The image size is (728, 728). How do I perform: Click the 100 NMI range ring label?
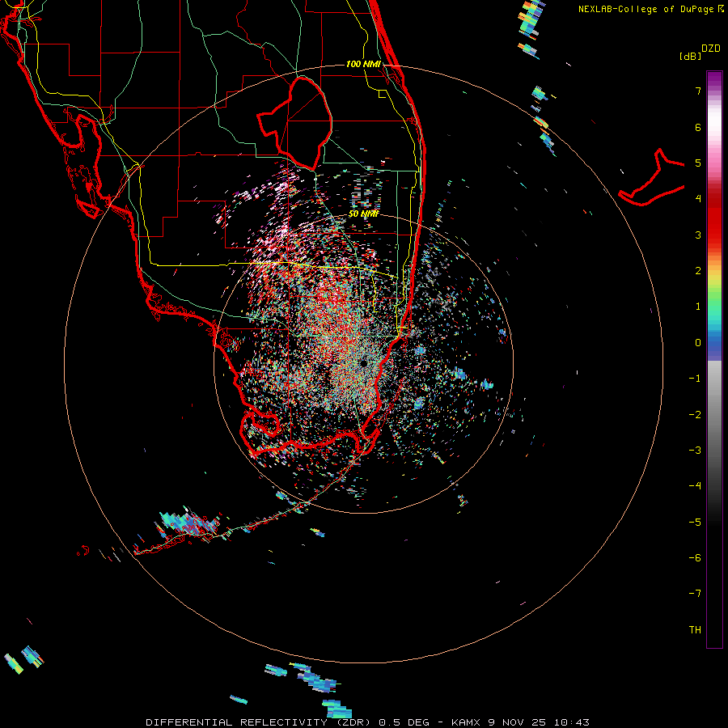pos(363,64)
